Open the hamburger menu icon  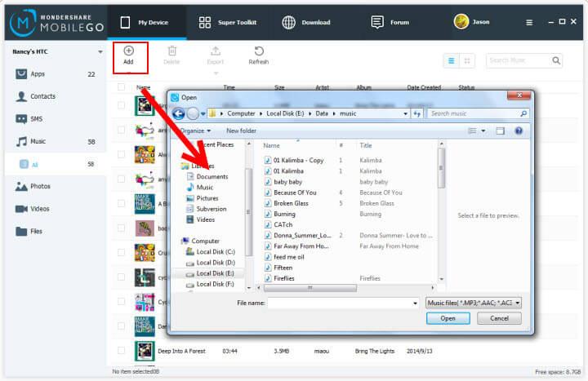529,23
